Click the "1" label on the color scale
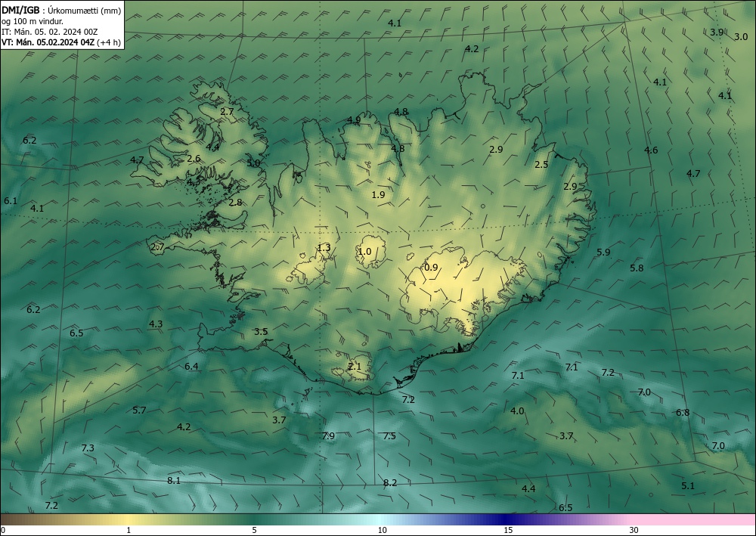The height and width of the screenshot is (536, 756). [129, 530]
